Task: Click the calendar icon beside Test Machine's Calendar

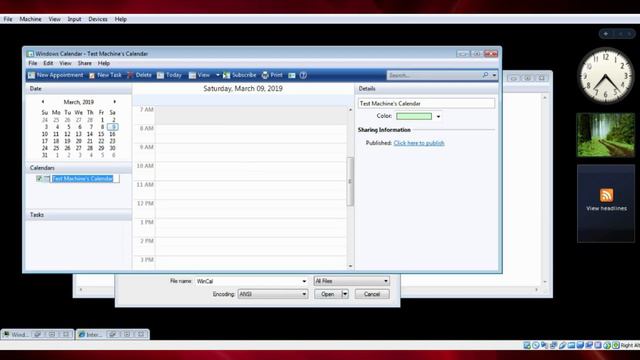Action: tap(47, 179)
